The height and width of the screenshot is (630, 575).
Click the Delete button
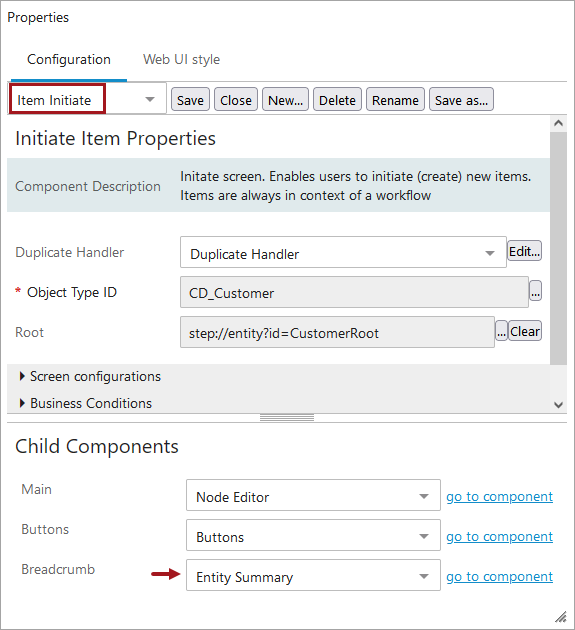337,100
